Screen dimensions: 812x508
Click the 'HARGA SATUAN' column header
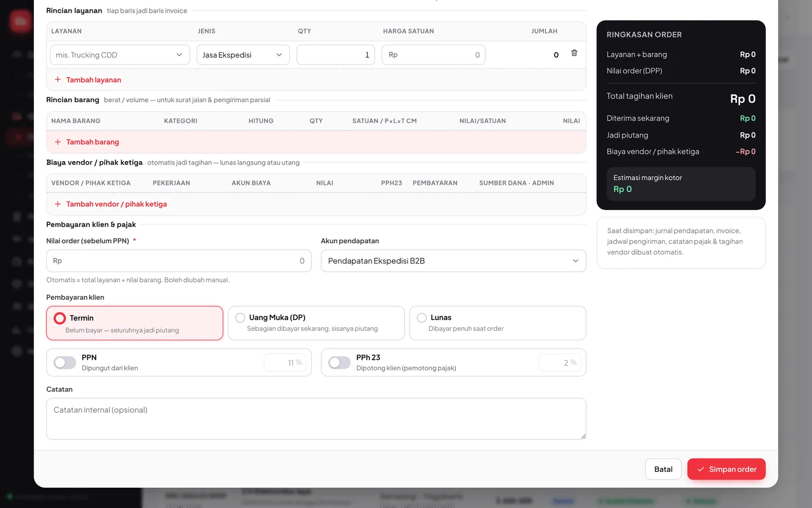(x=409, y=31)
